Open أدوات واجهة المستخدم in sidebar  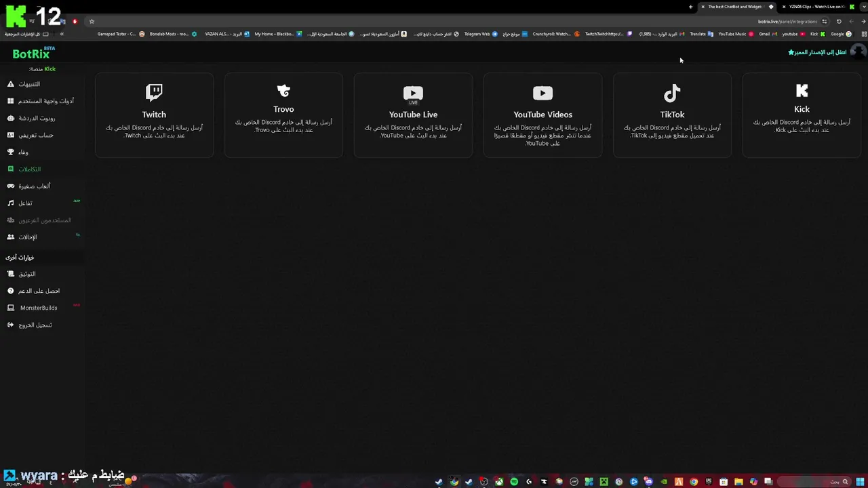[40, 101]
